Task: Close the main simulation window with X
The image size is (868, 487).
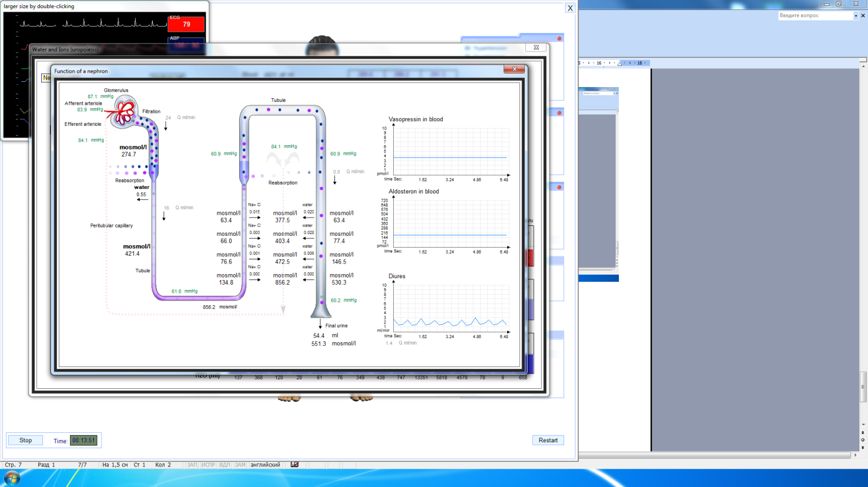Action: coord(569,8)
